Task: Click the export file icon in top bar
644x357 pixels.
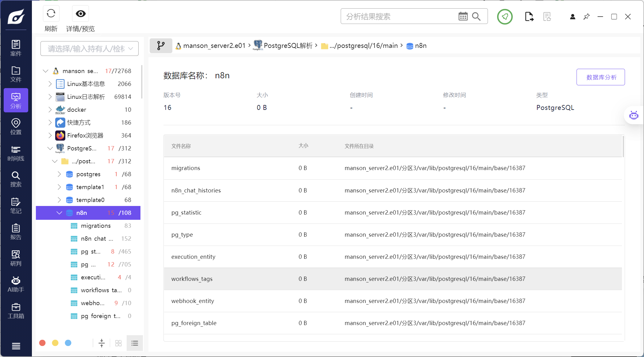Action: pos(529,17)
